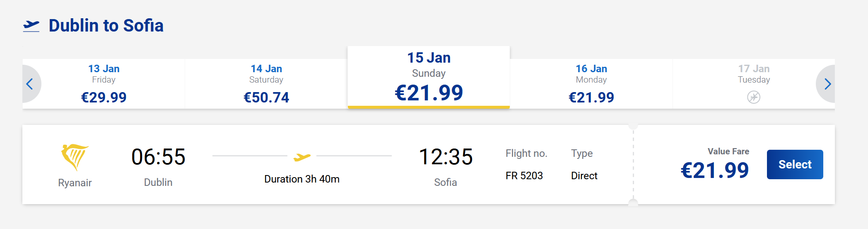Click the Select button for Value Fare
868x229 pixels.
[795, 164]
